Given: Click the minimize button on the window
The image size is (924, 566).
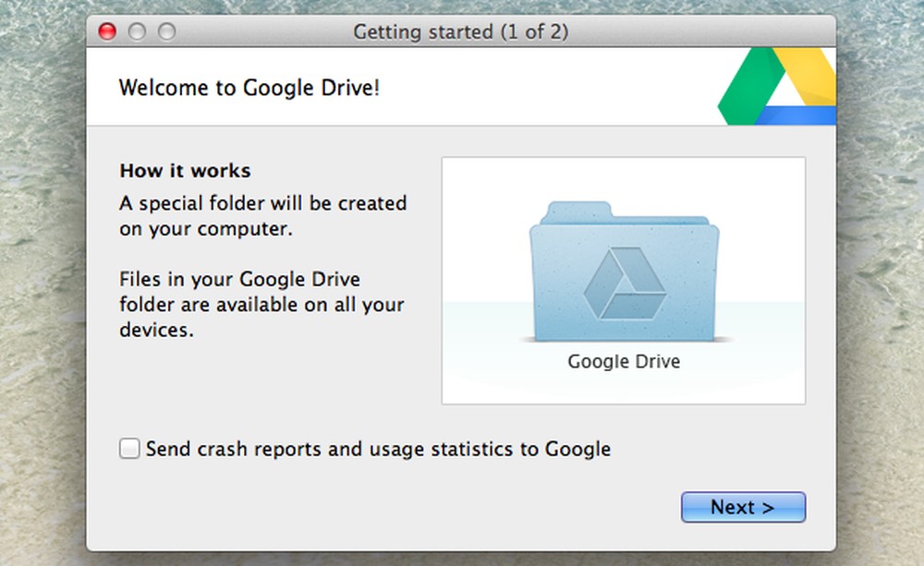Looking at the screenshot, I should point(137,30).
